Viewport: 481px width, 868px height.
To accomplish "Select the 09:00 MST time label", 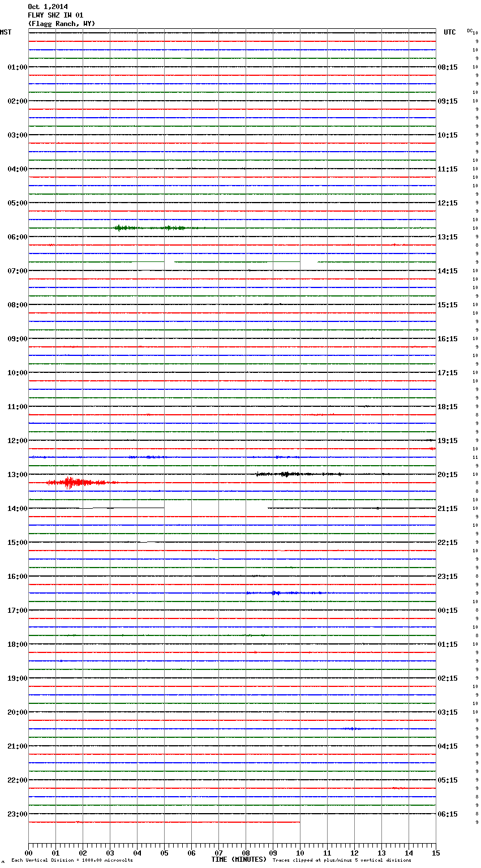I will pyautogui.click(x=18, y=339).
